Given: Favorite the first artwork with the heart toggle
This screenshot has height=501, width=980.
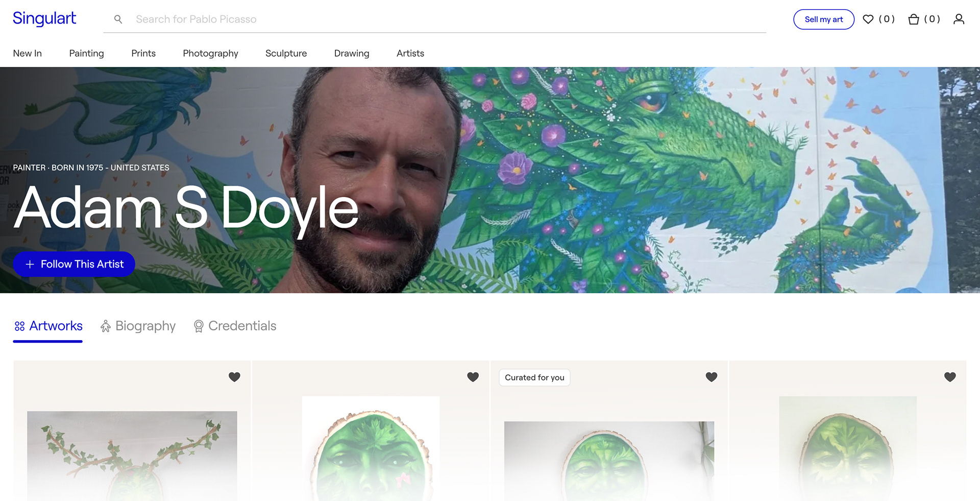Looking at the screenshot, I should [234, 377].
